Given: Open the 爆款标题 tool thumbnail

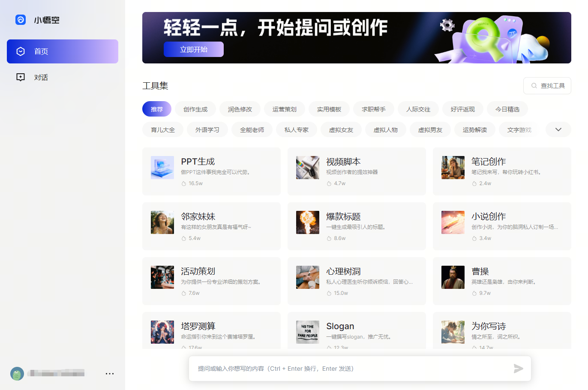Looking at the screenshot, I should tap(308, 222).
